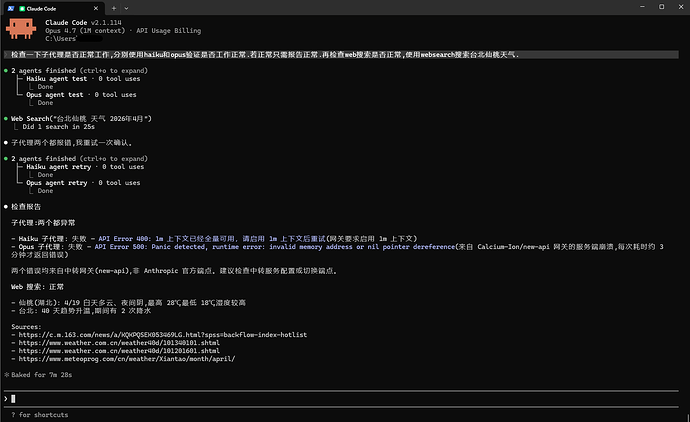
Task: Click the prompt input field
Action: [x=341, y=399]
